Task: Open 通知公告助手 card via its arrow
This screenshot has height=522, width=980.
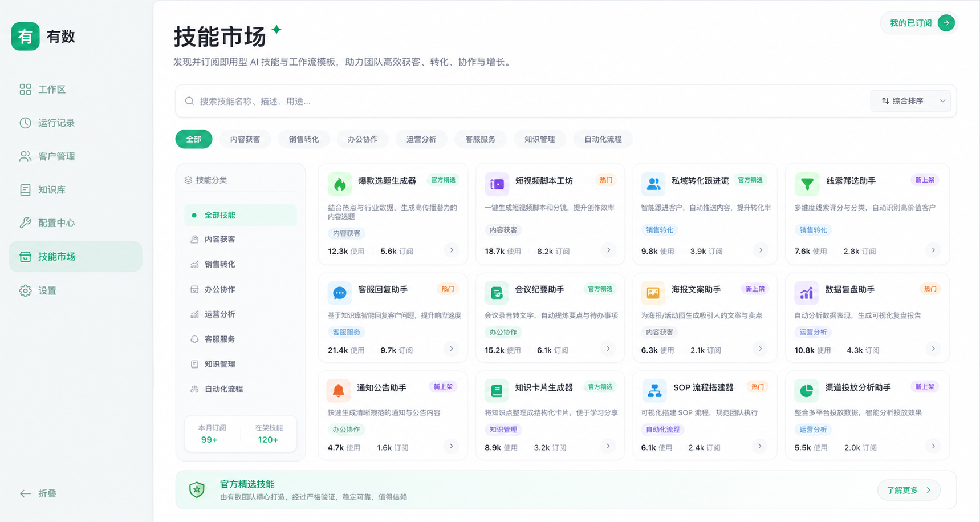Action: [452, 446]
